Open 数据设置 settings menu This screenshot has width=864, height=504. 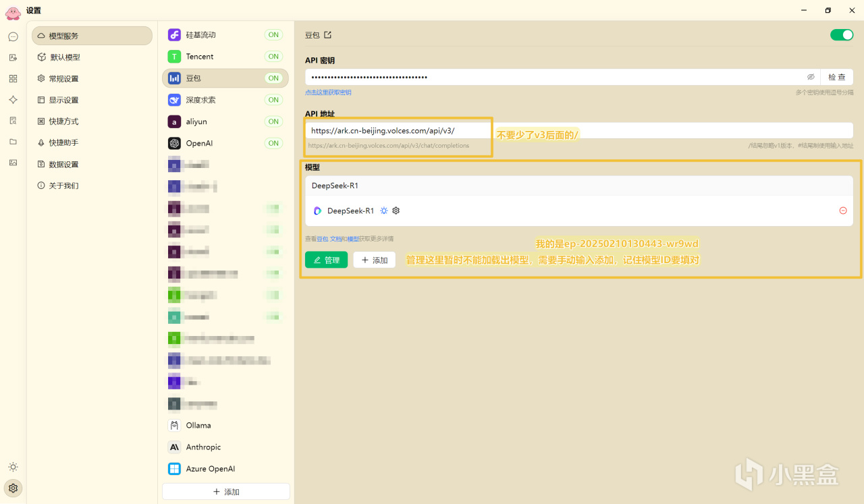(92, 164)
